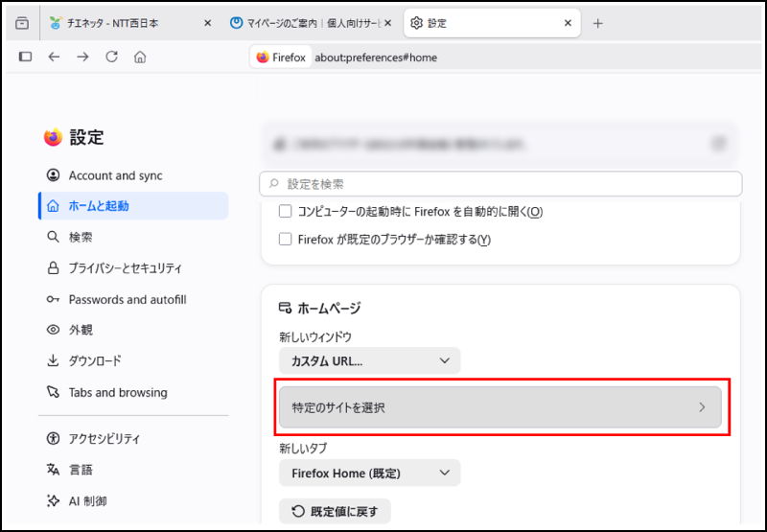The height and width of the screenshot is (532, 767).
Task: Select ホームと起動 in the sidebar
Action: pyautogui.click(x=133, y=206)
